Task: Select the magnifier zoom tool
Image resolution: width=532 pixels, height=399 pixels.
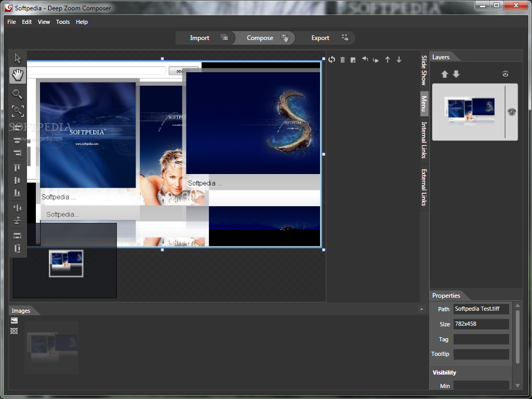Action: [x=18, y=94]
